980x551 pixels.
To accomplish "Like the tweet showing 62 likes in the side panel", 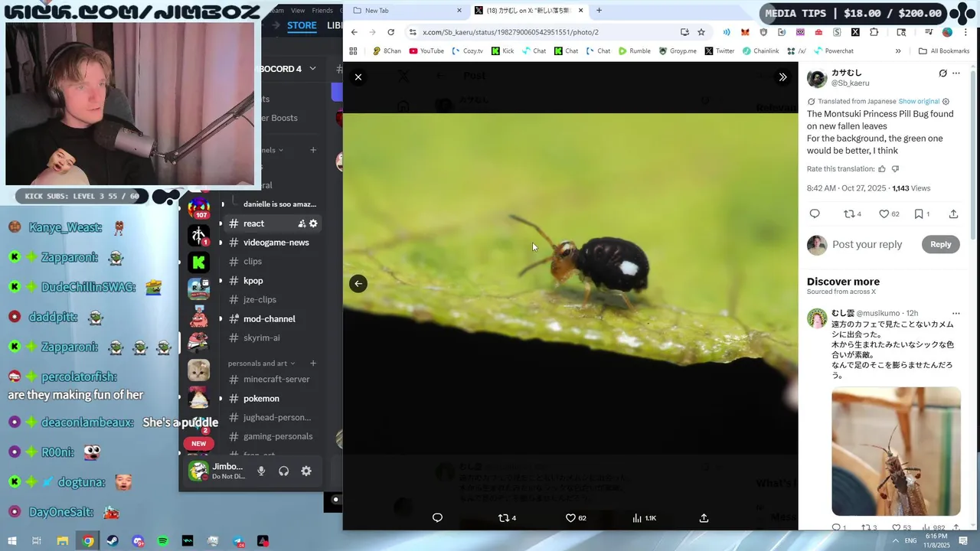I will (x=889, y=214).
